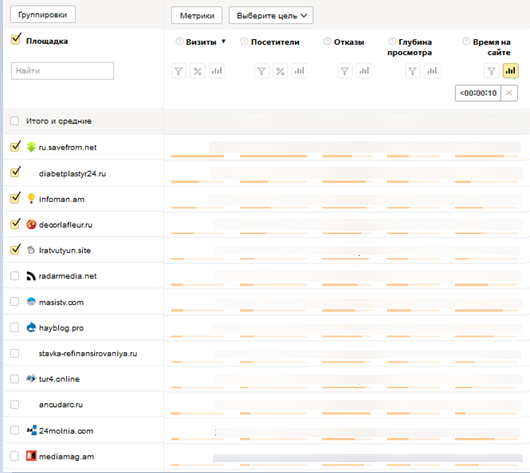Check the radarmedia.net row checkbox
This screenshot has height=473, width=530.
click(x=15, y=276)
